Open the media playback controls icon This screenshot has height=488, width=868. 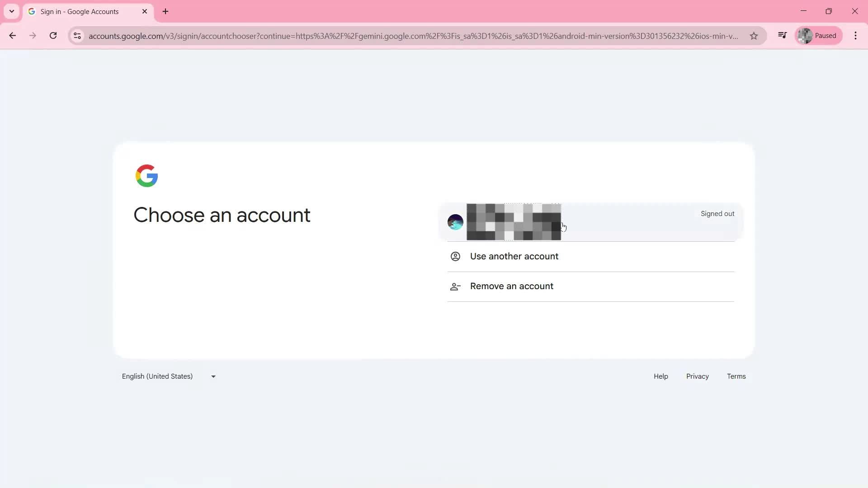tap(783, 35)
